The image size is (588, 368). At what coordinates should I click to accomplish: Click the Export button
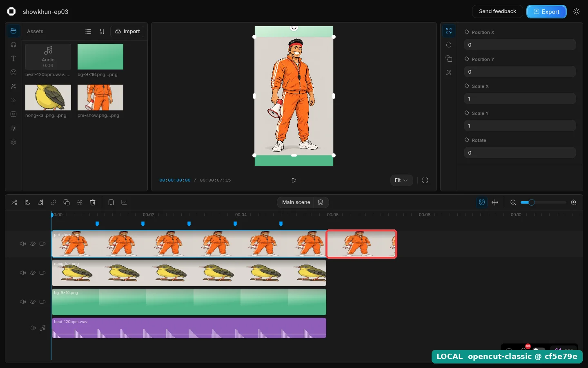coord(546,11)
